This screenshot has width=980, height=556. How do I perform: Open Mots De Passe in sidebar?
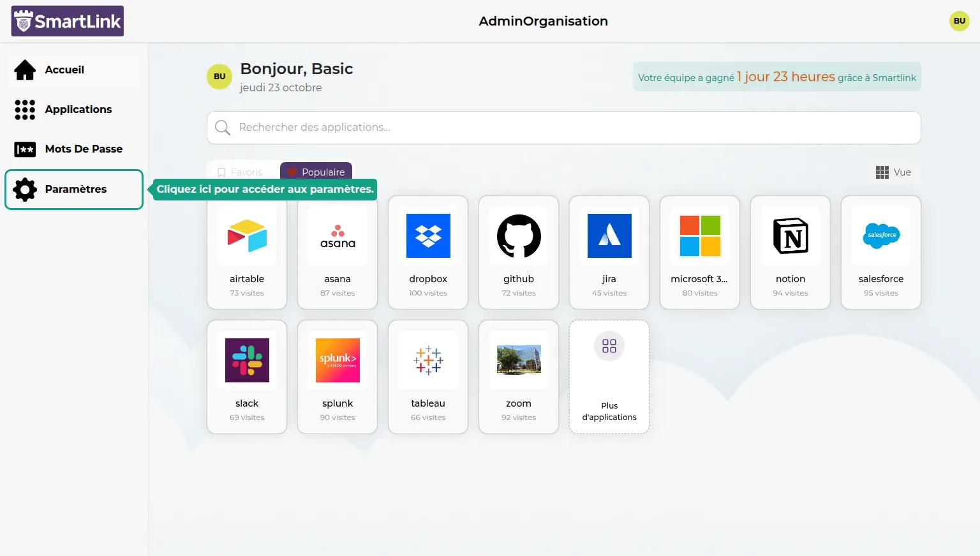(x=74, y=149)
